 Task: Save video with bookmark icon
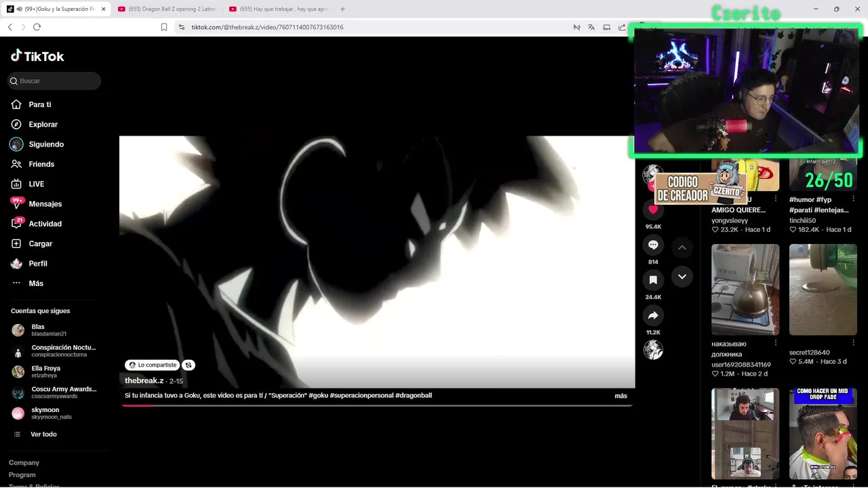point(653,280)
